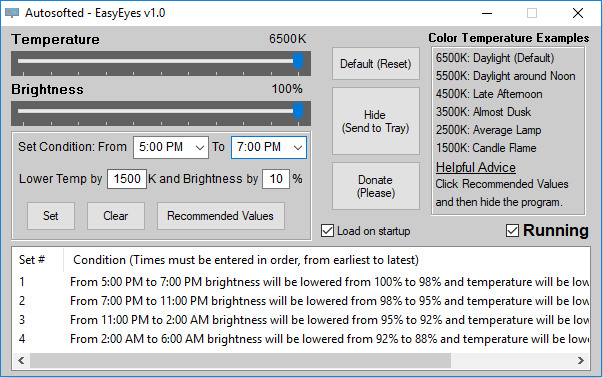Click the Lower Temp by field showing 1500

tap(127, 179)
